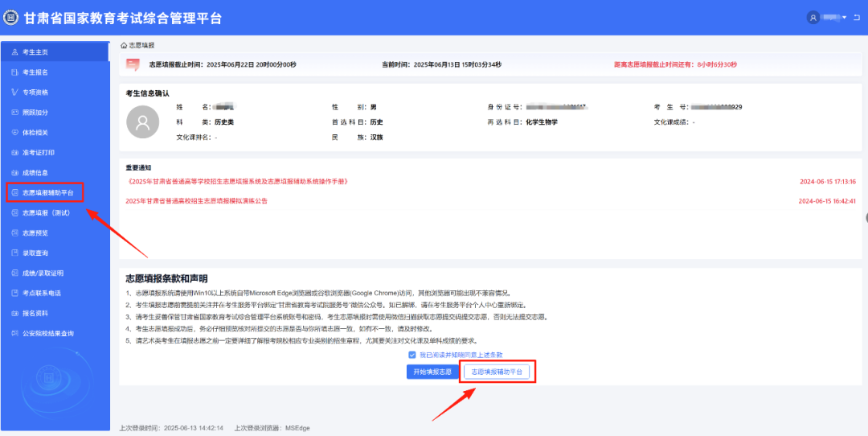The image size is (868, 436).
Task: Open the red 操作手册 notice link
Action: click(x=237, y=182)
